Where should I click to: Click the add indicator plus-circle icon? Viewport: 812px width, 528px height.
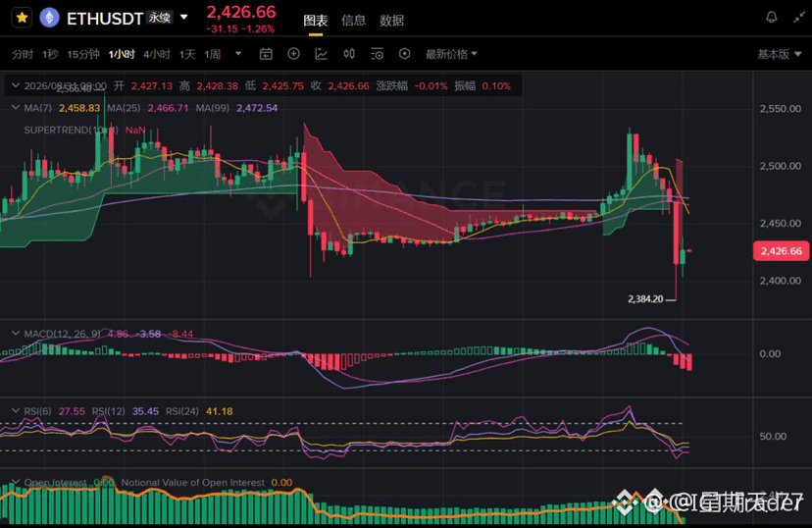(x=293, y=54)
